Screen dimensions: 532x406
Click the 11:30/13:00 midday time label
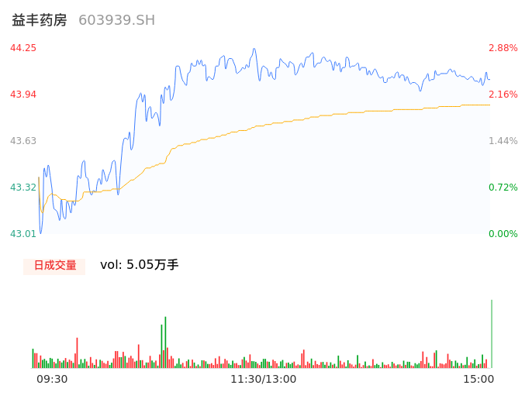(x=264, y=379)
